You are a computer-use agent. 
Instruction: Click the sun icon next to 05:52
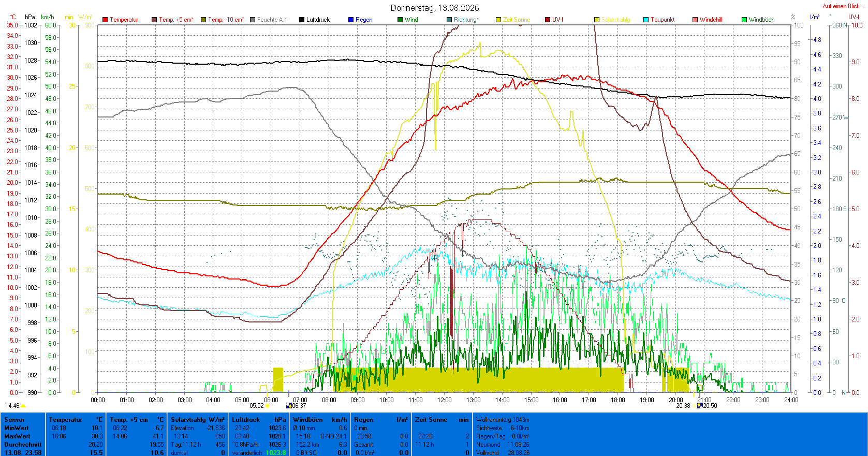(x=268, y=406)
